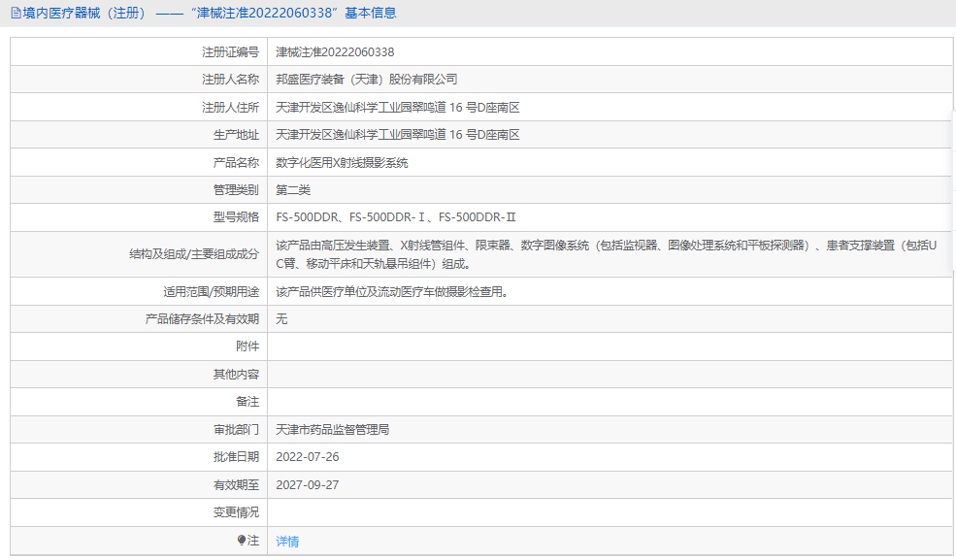Click the 产品储存条件及有效期 label
Image resolution: width=956 pixels, height=560 pixels.
(x=202, y=318)
